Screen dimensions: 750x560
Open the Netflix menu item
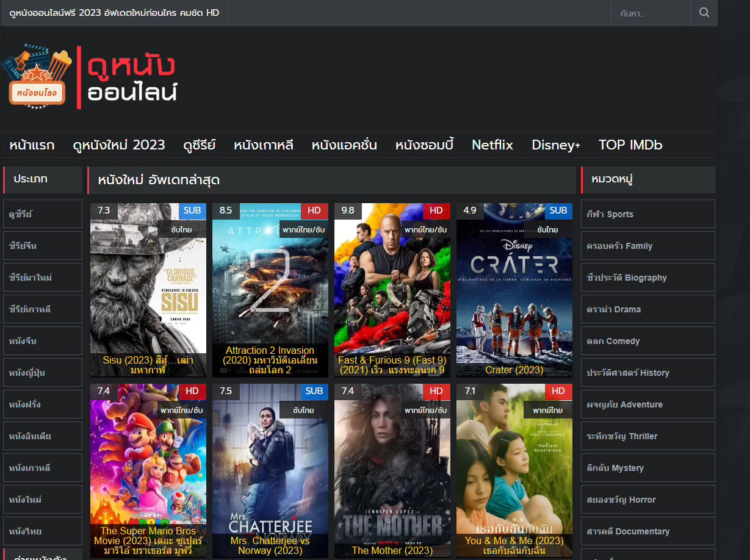(x=492, y=145)
